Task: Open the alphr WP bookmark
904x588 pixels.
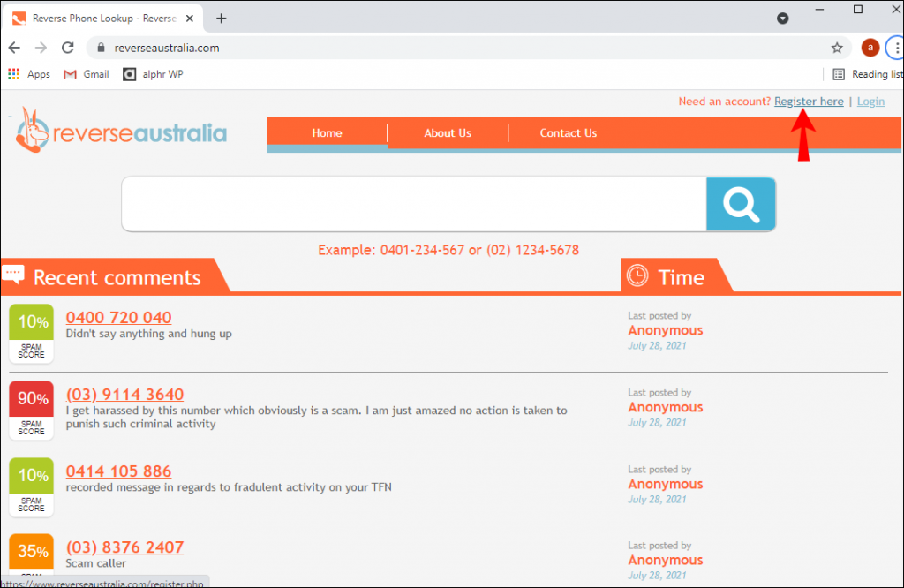Action: 154,74
